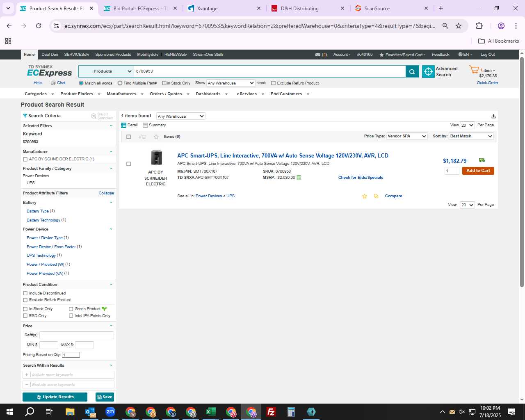Open the APC Smart-UPS product title link
Image resolution: width=525 pixels, height=420 pixels.
pyautogui.click(x=283, y=155)
